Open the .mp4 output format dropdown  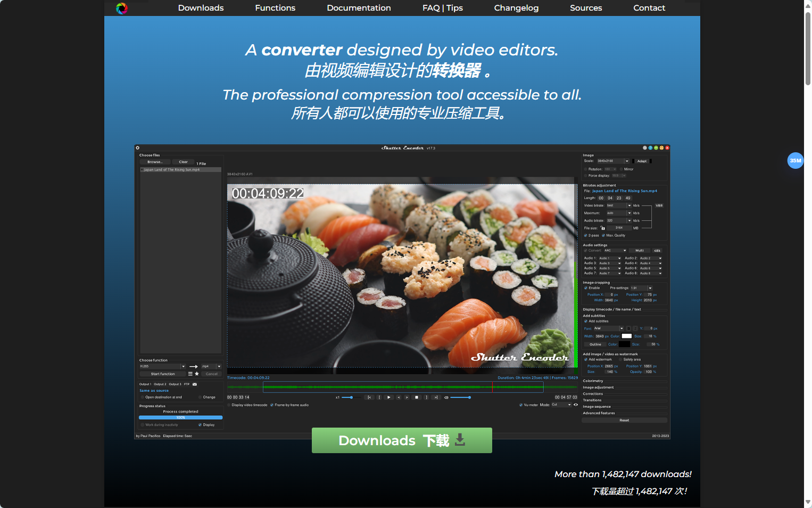coord(211,366)
